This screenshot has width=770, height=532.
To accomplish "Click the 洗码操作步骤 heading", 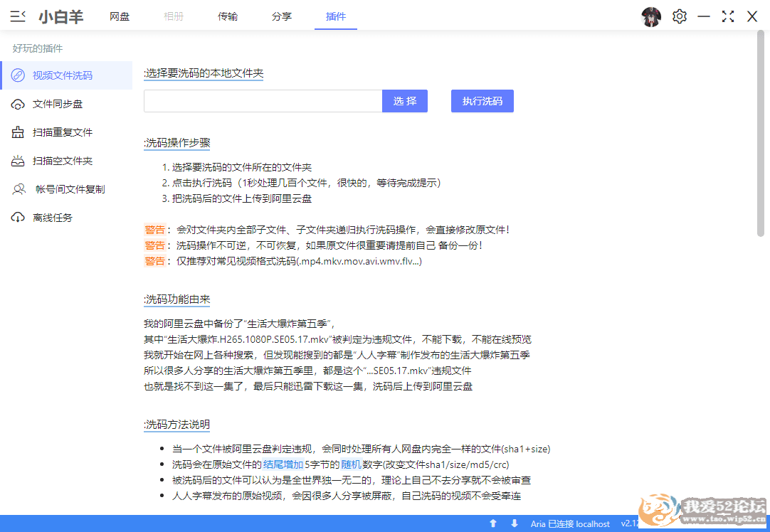I will point(176,142).
